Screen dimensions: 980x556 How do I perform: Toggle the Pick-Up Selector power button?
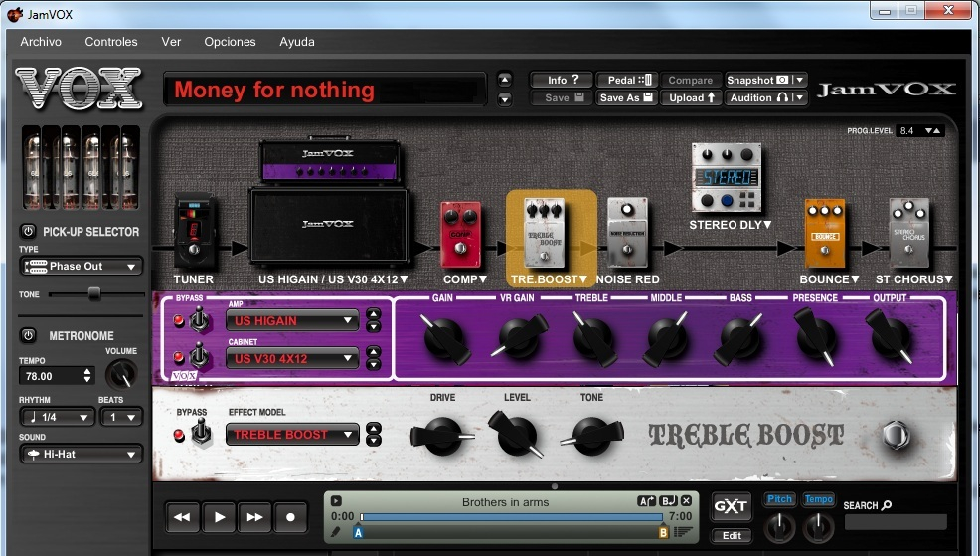(28, 231)
